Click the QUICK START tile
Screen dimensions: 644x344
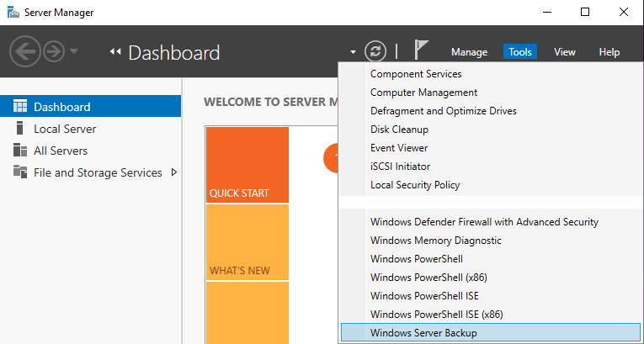coord(247,165)
